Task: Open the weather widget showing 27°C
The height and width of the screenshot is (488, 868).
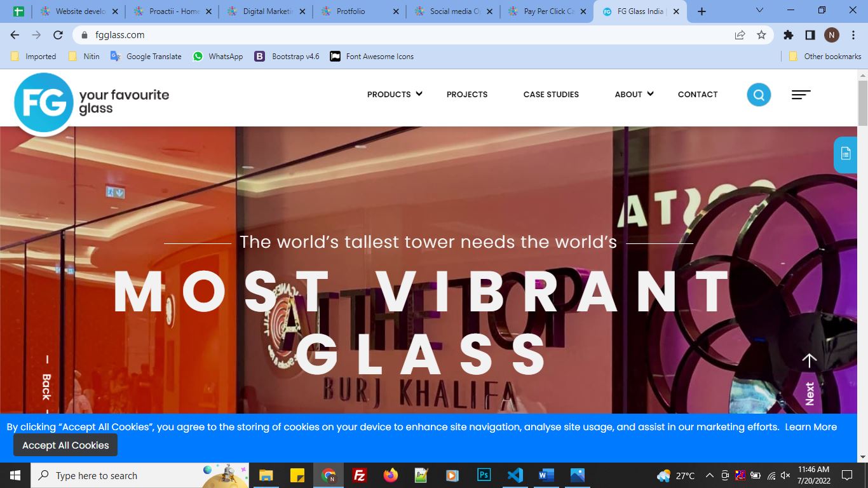Action: coord(676,475)
